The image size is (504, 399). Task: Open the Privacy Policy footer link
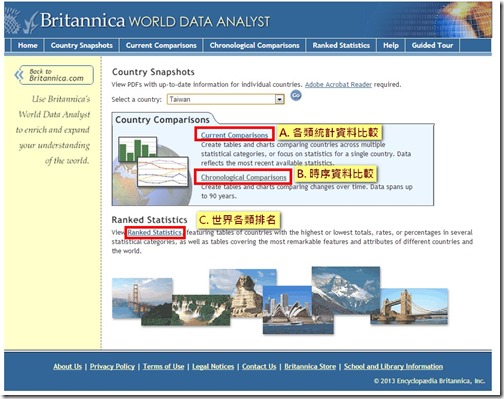[x=112, y=366]
